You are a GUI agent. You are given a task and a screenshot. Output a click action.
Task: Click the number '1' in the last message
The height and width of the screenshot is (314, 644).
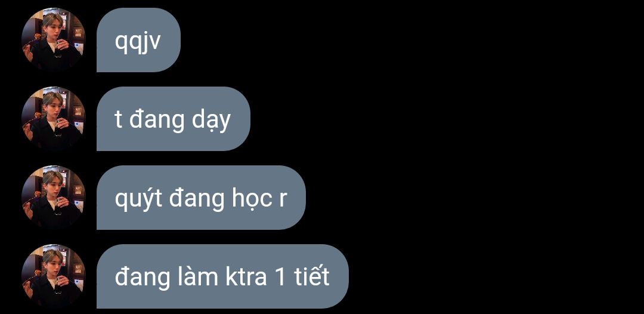281,277
